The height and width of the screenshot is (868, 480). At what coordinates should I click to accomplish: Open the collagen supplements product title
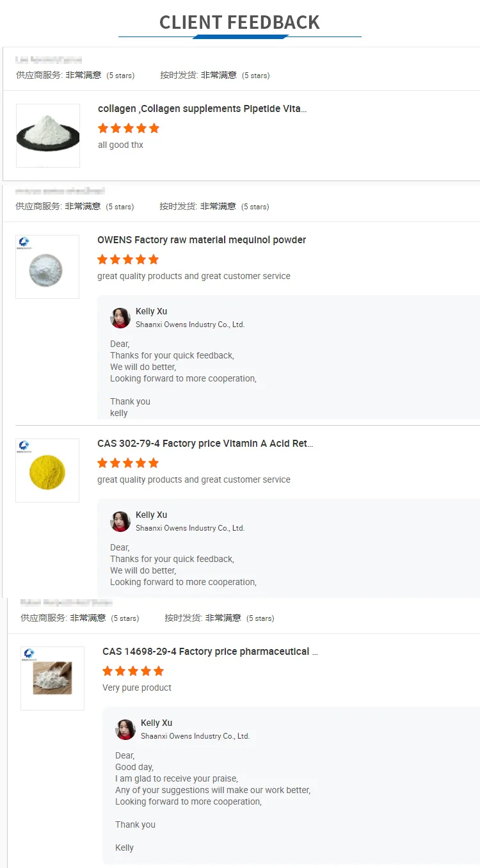[202, 109]
